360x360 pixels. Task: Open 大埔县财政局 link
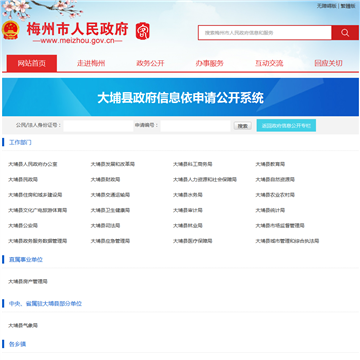(105, 179)
